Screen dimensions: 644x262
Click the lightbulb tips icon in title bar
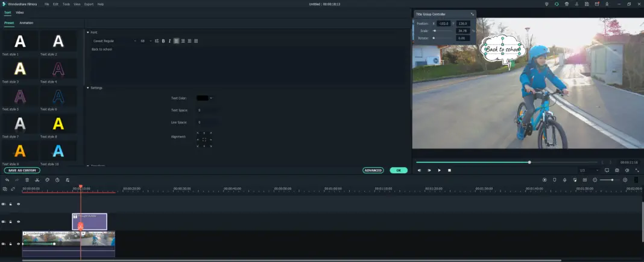click(547, 4)
